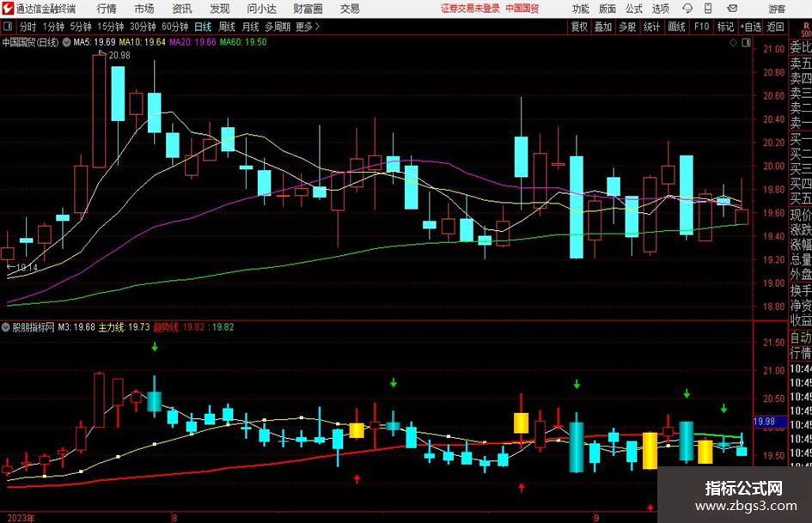Switch to the 分时 period tab
812x523 pixels.
(x=28, y=27)
